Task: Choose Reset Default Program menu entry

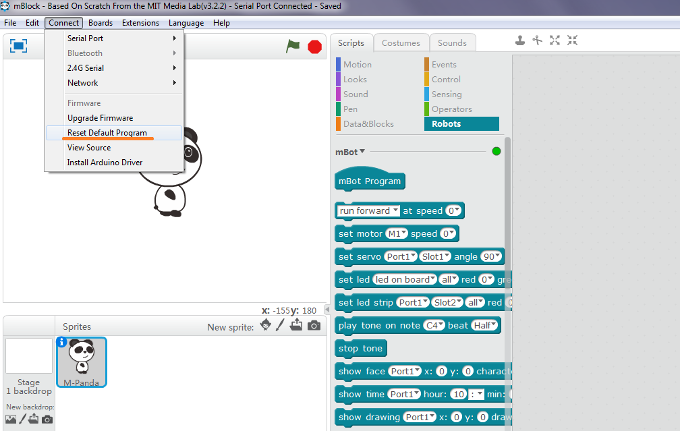Action: tap(114, 133)
